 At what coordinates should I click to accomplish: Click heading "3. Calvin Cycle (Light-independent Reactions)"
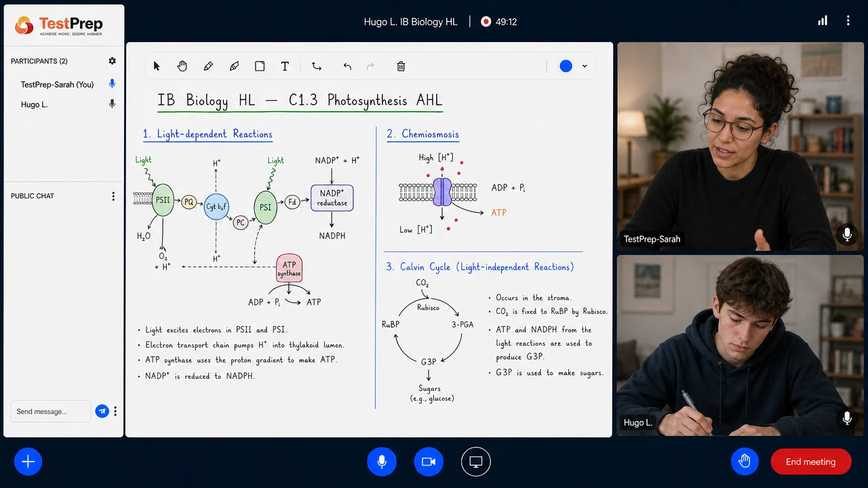pos(480,267)
